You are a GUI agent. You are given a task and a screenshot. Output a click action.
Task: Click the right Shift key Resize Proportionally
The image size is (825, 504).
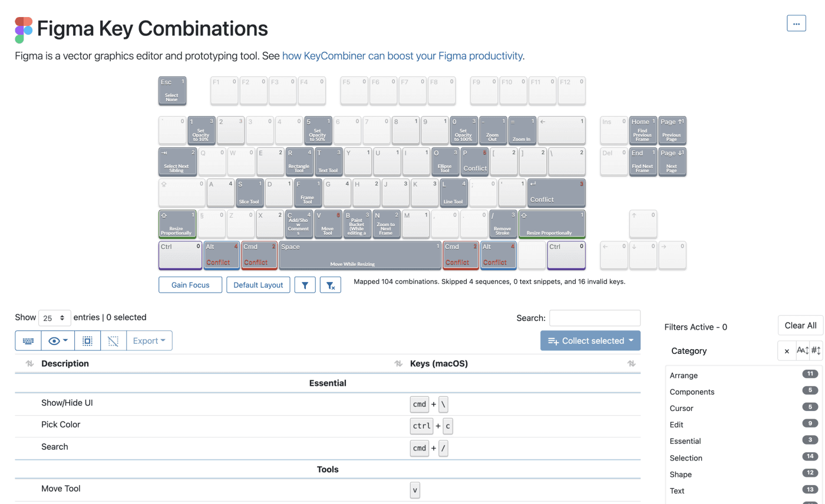552,224
